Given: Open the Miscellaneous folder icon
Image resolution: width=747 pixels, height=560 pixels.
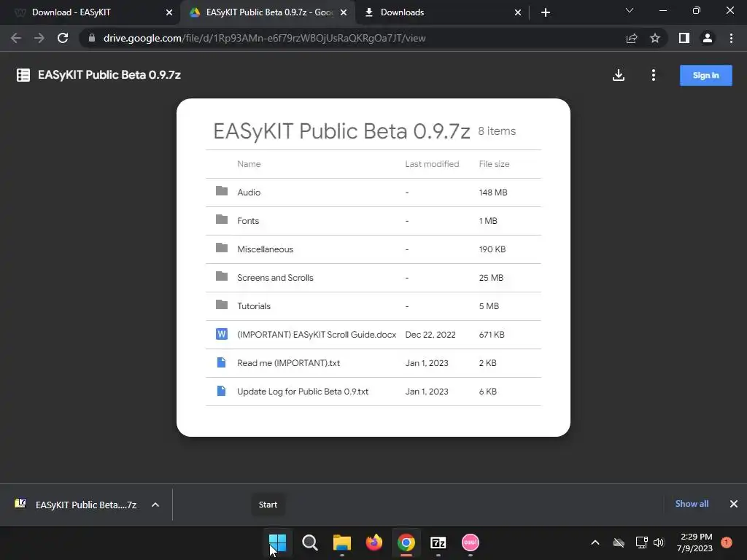Looking at the screenshot, I should pos(222,248).
